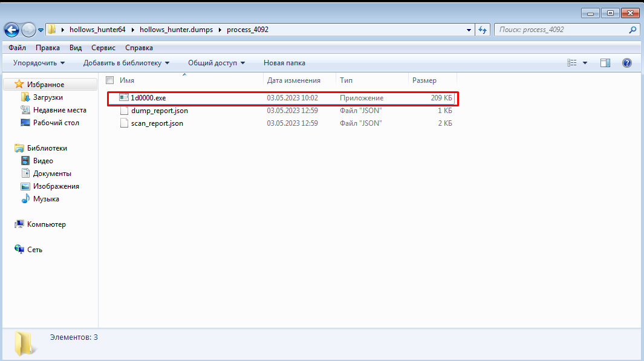Image resolution: width=644 pixels, height=361 pixels.
Task: Click the Музыка note icon
Action: [x=25, y=199]
